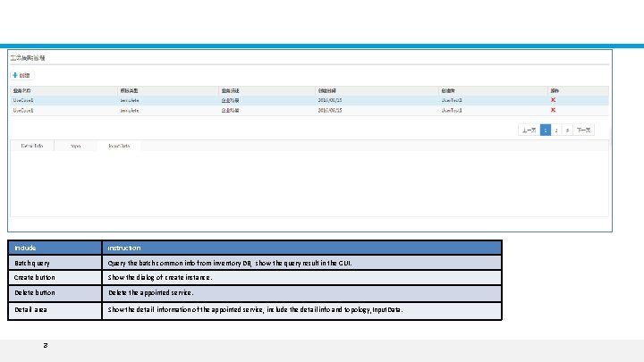Click the UserTest creator cell in unhighlighted row
The width and height of the screenshot is (644, 362).
coord(452,111)
